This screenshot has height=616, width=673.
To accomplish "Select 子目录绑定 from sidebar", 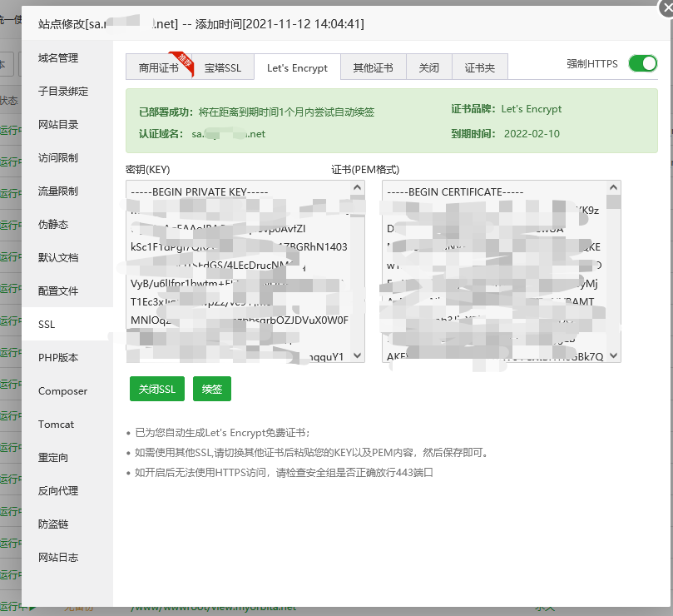I will coord(63,92).
